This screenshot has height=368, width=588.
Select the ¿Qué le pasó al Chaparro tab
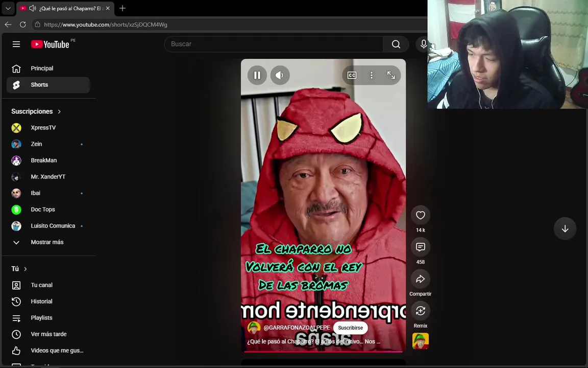(65, 8)
